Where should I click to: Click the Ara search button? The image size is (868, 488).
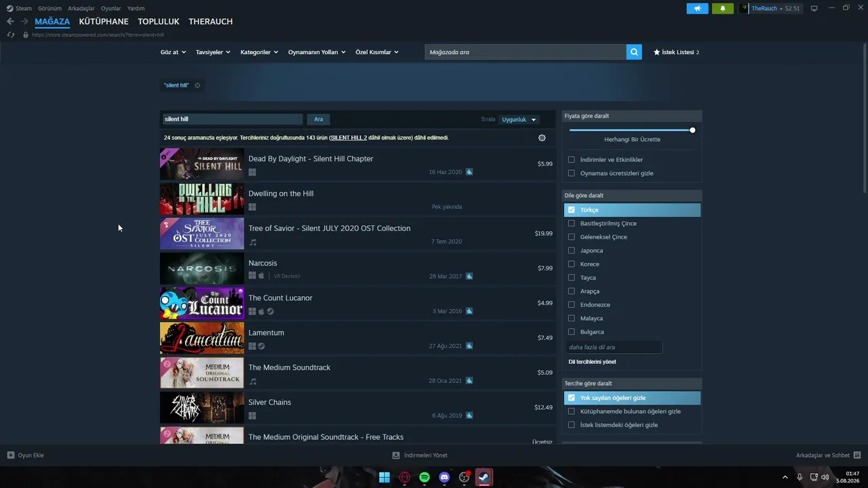coord(318,119)
